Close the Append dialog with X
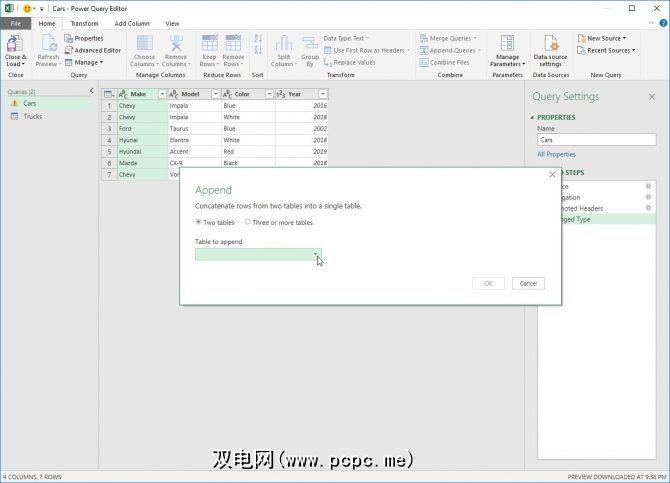Viewport: 670px width, 483px height. click(552, 174)
